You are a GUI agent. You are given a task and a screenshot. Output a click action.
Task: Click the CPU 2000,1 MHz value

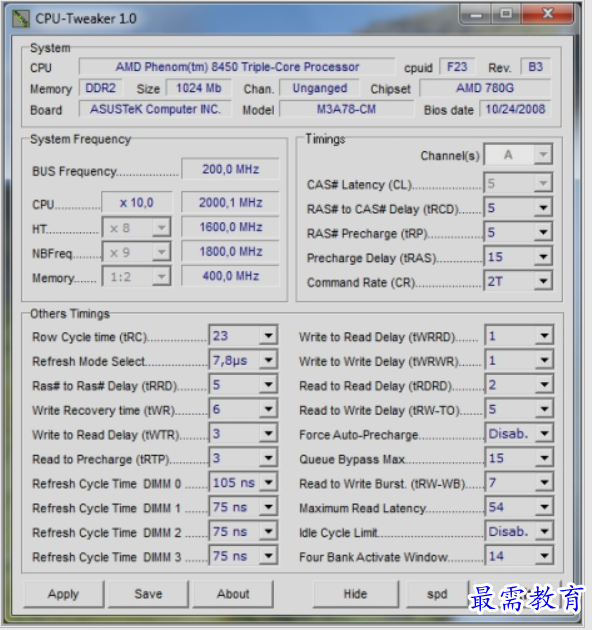tap(230, 202)
